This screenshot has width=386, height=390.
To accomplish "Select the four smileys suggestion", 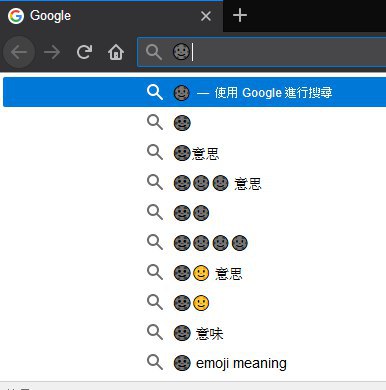I will tap(194, 243).
